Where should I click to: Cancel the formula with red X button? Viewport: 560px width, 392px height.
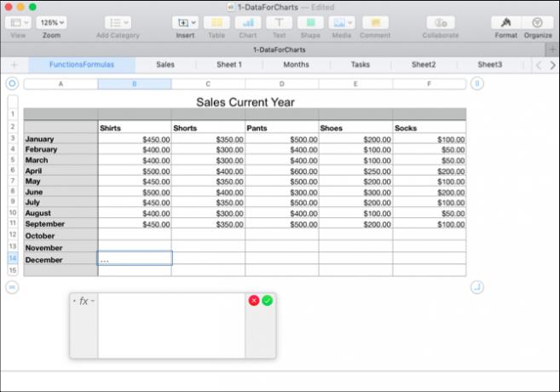click(x=254, y=301)
